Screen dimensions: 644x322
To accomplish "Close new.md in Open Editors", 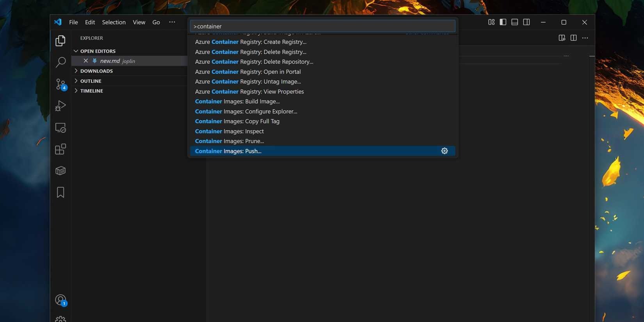I will 85,60.
